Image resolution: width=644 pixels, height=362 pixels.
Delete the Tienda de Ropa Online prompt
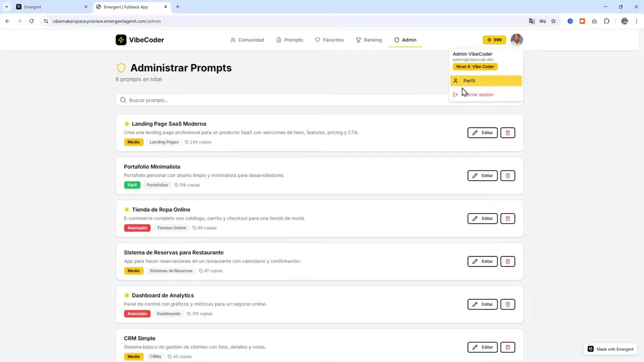508,218
